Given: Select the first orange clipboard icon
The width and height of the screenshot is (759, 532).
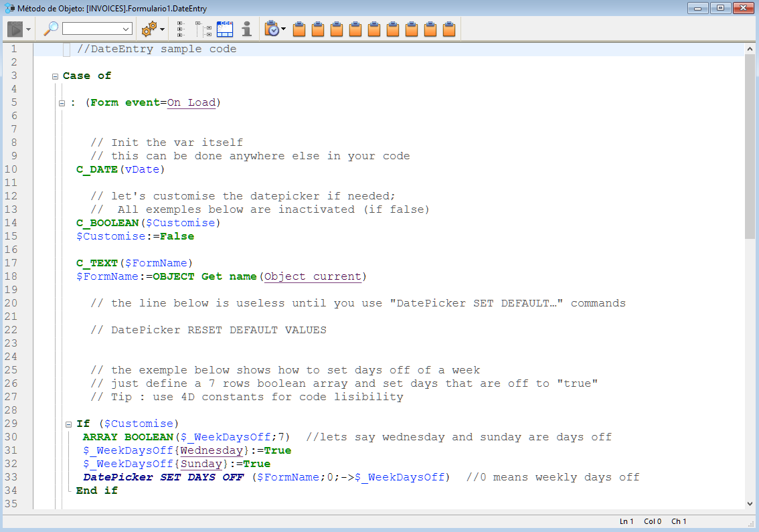Looking at the screenshot, I should (299, 29).
